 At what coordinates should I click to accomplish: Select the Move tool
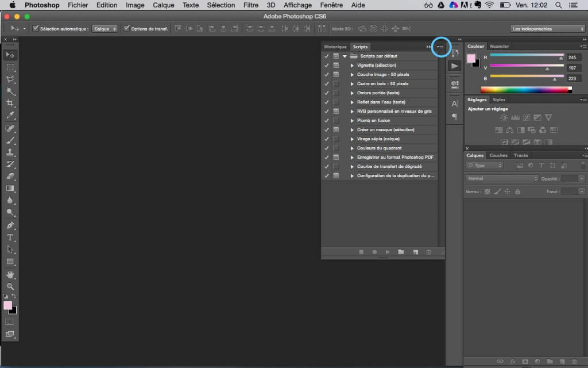tap(9, 54)
